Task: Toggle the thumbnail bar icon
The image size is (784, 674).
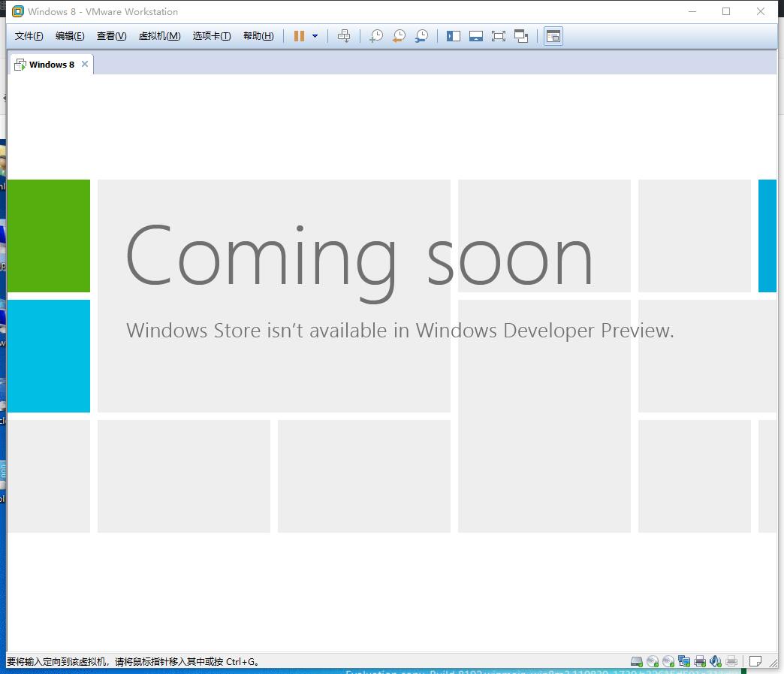Action: (476, 36)
